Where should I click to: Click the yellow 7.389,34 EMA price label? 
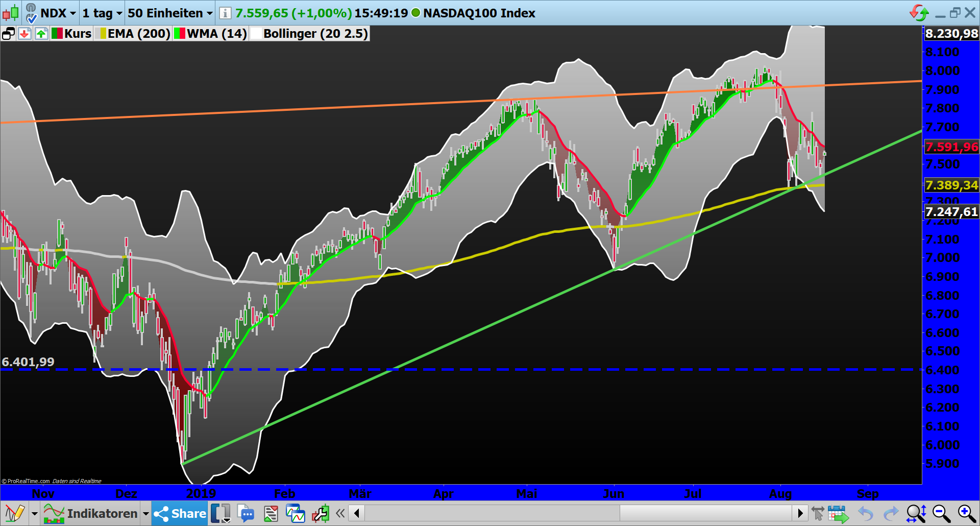[x=951, y=185]
